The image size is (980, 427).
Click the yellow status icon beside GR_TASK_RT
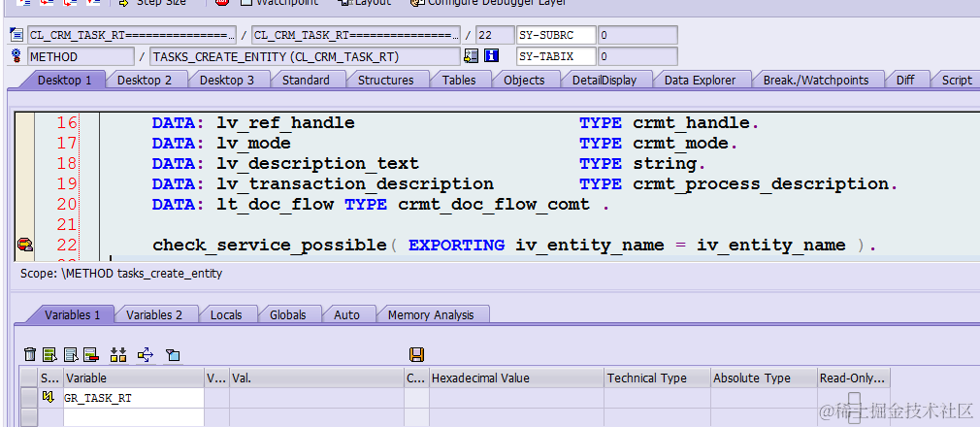(48, 398)
